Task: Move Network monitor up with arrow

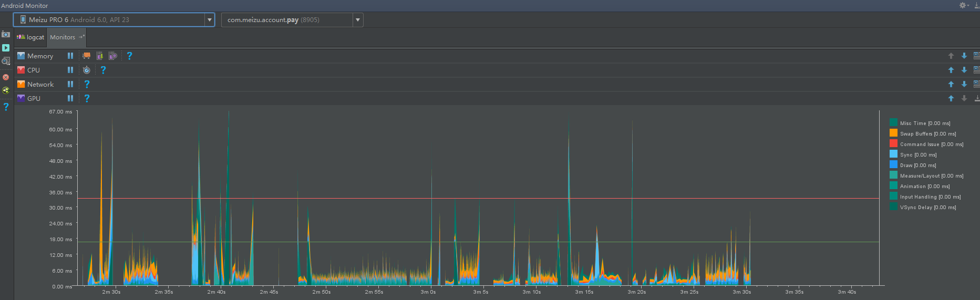Action: click(x=951, y=84)
